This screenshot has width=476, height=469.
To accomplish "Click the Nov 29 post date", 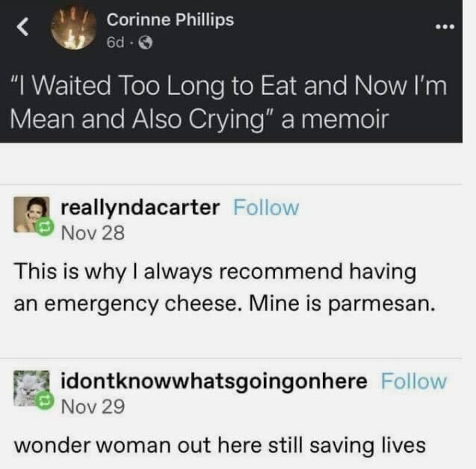I will pos(92,407).
